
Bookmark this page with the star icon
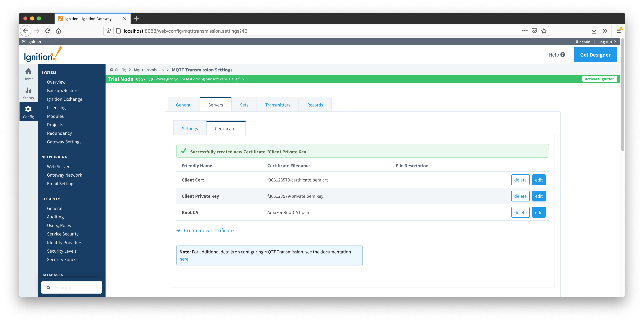point(544,31)
